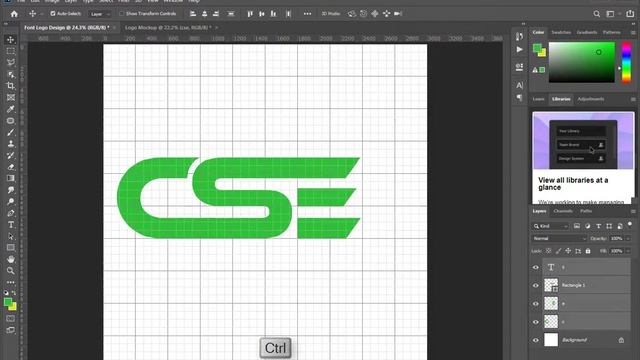Switch to the Gradients tab
The image size is (640, 360).
tap(587, 32)
